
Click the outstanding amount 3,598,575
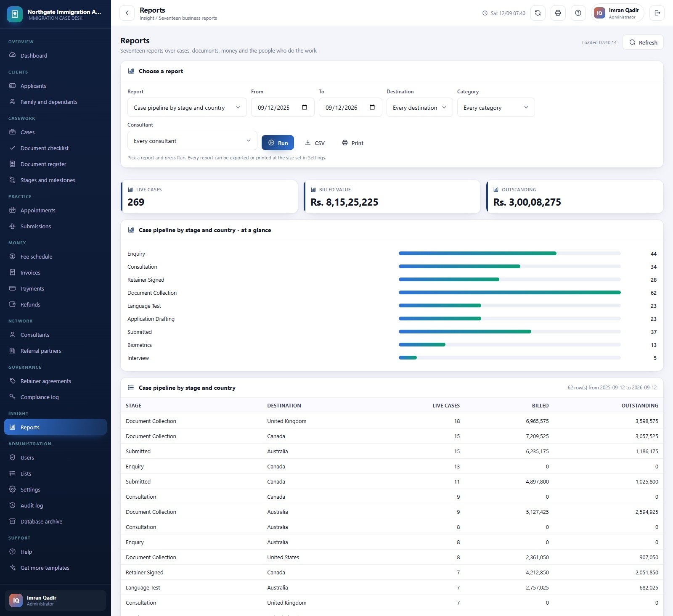(647, 421)
